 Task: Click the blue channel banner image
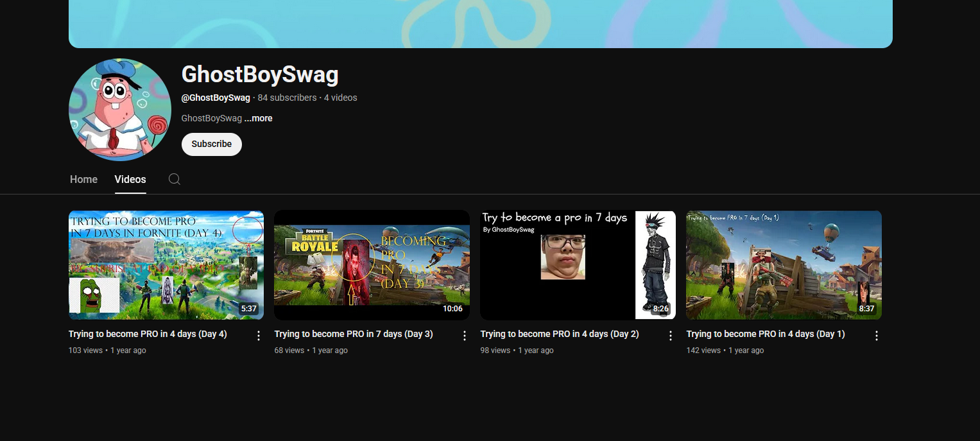point(481,24)
